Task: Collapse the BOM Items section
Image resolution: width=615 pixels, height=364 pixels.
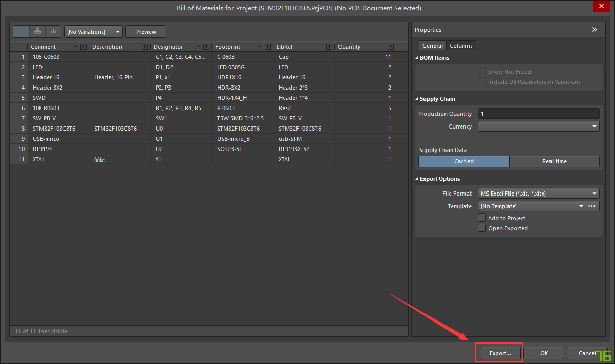Action: click(417, 58)
